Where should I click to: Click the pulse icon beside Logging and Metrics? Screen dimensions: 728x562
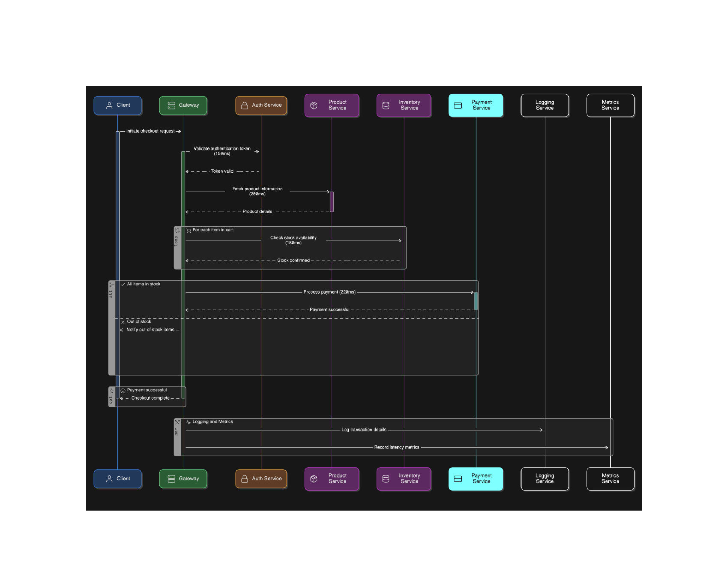coord(189,422)
